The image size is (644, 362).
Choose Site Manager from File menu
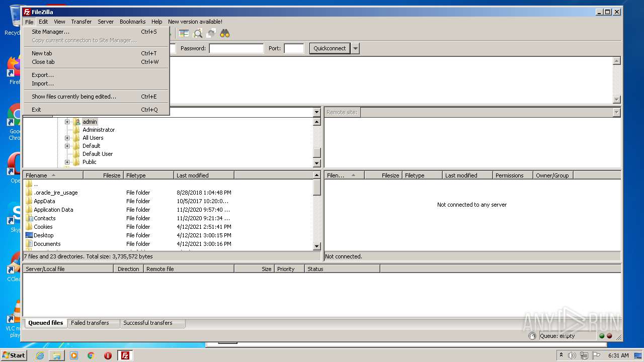click(96, 32)
